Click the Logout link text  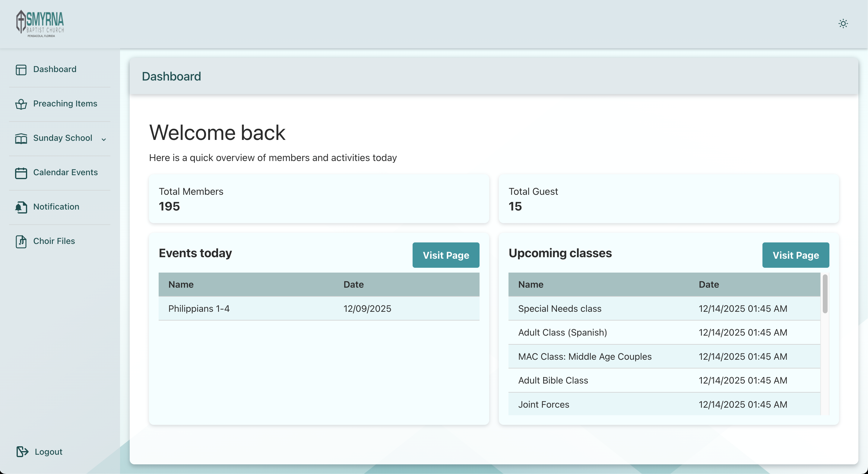(x=49, y=451)
